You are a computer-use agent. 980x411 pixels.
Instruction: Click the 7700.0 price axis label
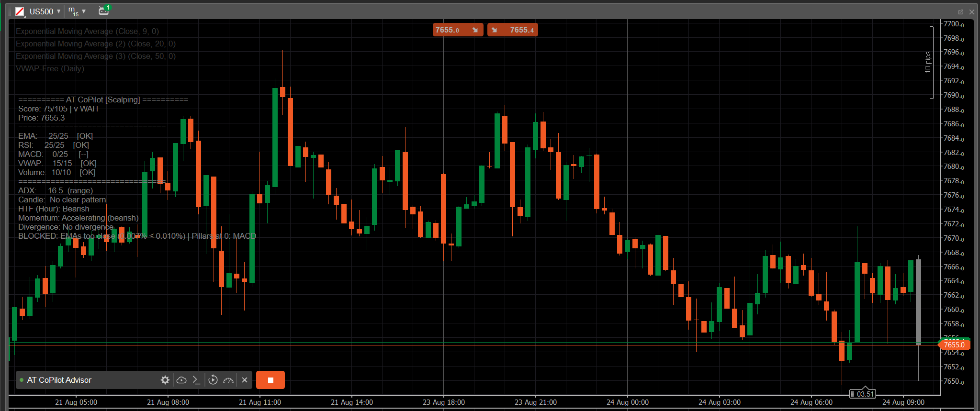(954, 24)
